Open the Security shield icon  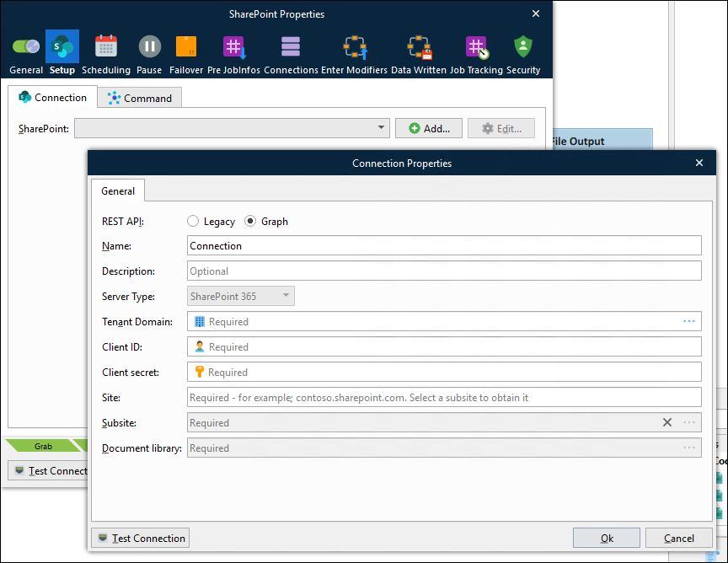tap(523, 46)
